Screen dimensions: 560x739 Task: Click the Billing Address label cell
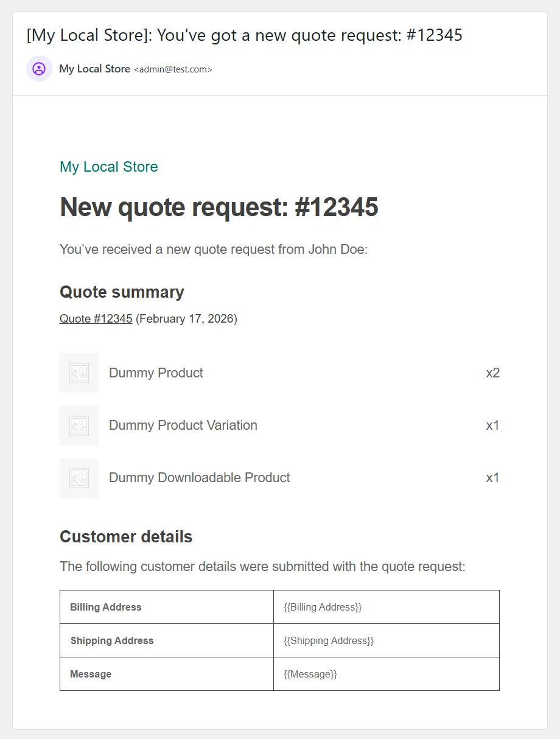(106, 607)
